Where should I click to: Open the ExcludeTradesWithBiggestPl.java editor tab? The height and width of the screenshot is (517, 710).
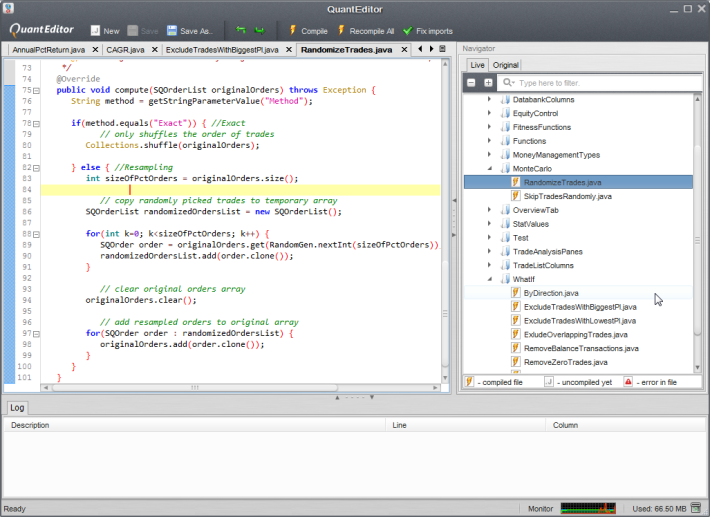(222, 50)
